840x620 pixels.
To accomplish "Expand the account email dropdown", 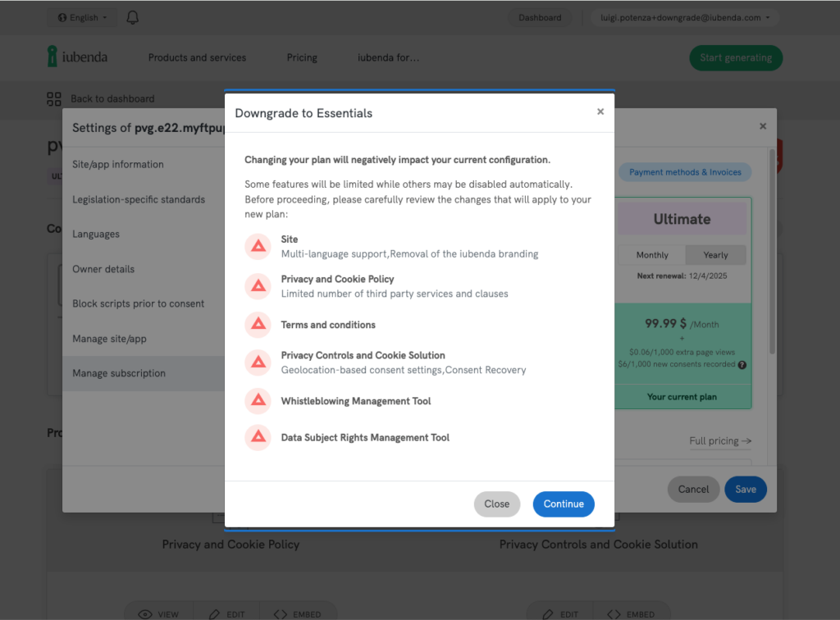I will (684, 17).
